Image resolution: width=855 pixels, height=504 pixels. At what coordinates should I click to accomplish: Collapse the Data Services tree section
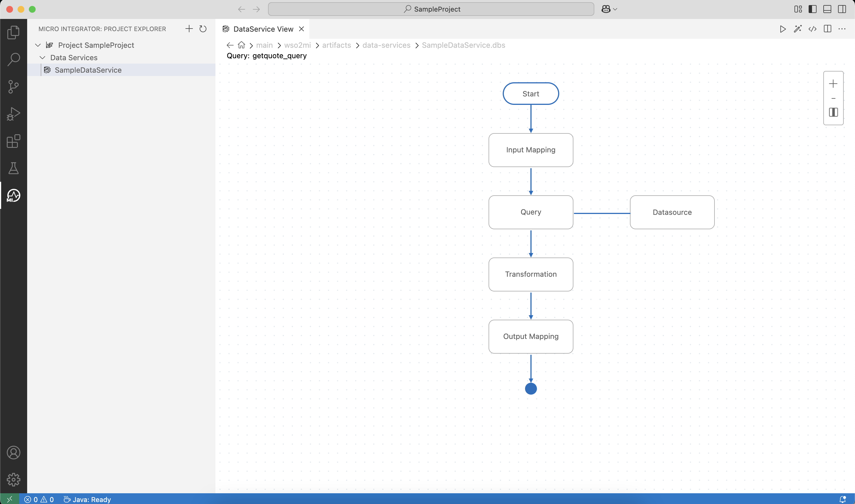(42, 57)
